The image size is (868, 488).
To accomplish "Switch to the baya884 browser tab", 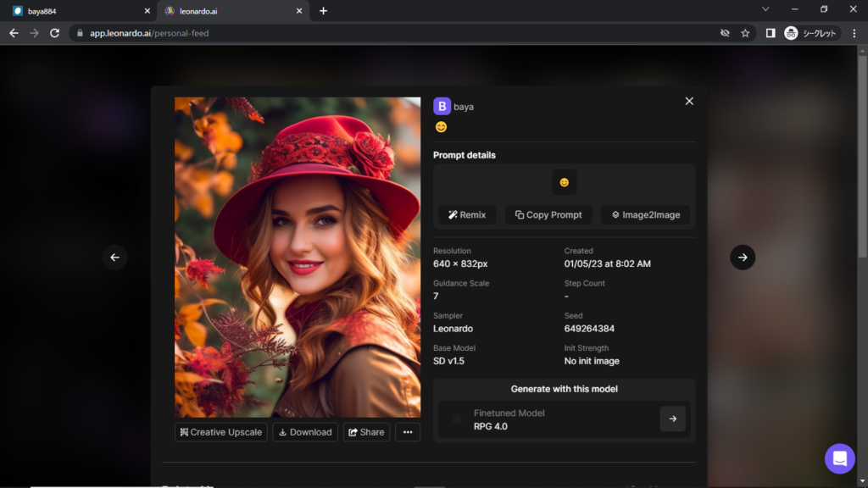I will tap(76, 11).
